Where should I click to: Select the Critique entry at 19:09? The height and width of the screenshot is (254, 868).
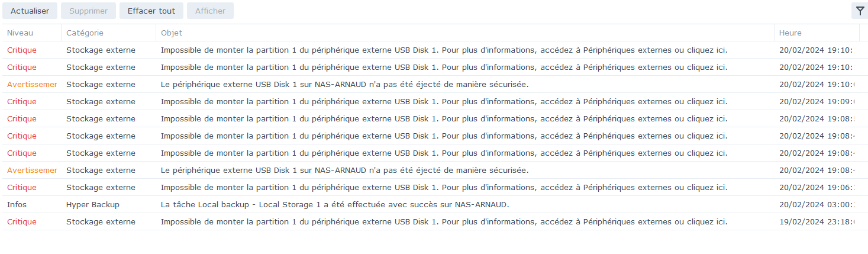[x=435, y=102]
